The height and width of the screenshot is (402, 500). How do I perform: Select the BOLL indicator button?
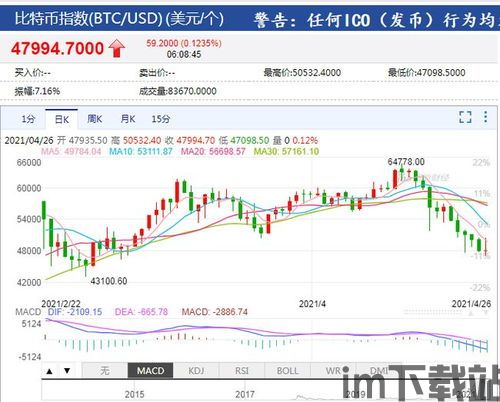[287, 371]
